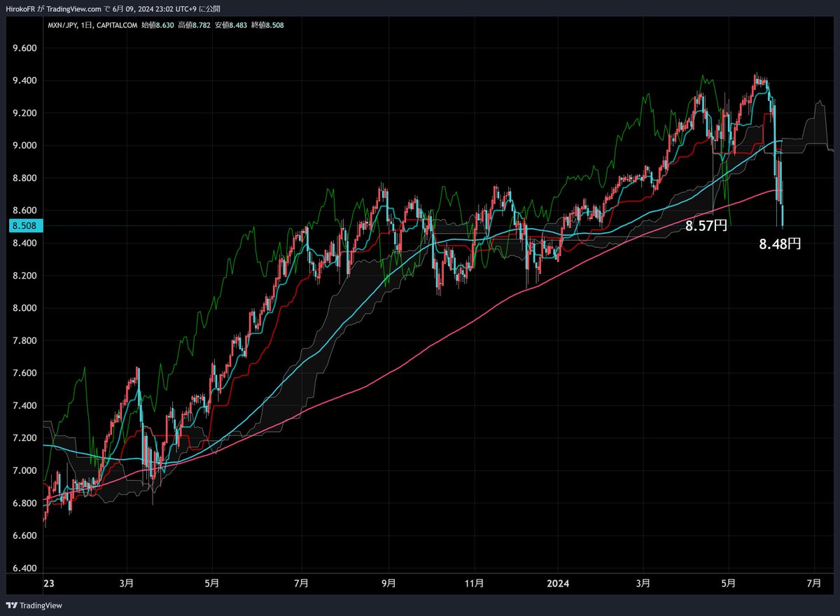Click the 3月 label after 23 on time axis
Screen dimensions: 840x616
(127, 582)
